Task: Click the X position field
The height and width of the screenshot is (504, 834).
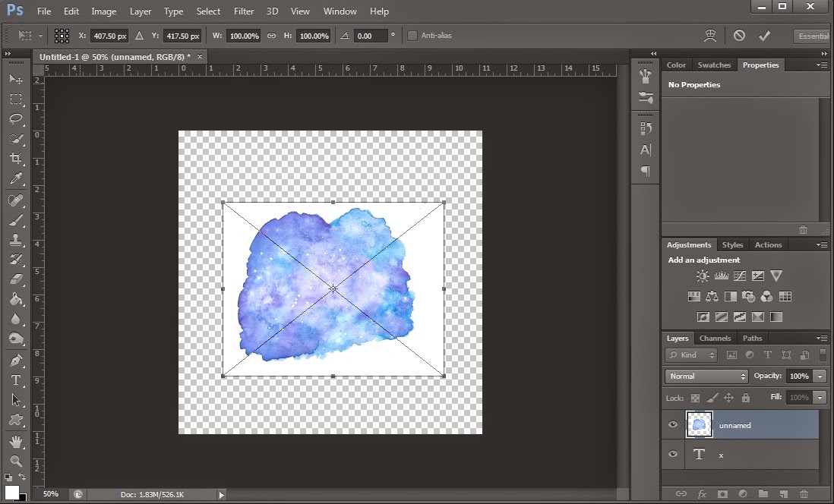Action: 109,36
